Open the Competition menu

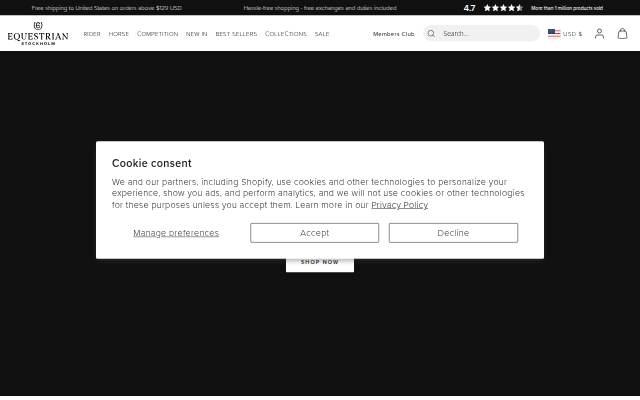point(158,34)
